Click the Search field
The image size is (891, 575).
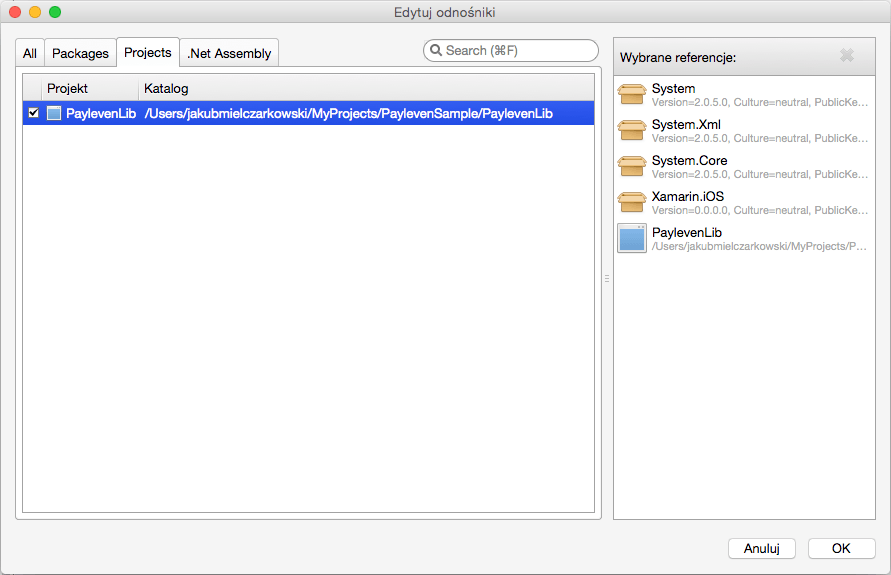[x=510, y=51]
